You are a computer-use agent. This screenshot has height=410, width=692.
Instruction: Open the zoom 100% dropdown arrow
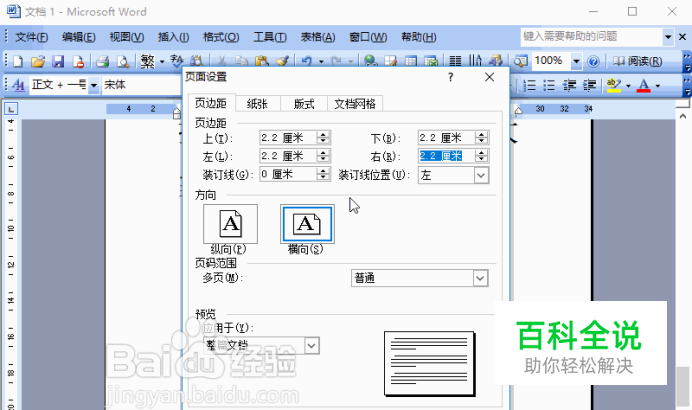(576, 61)
